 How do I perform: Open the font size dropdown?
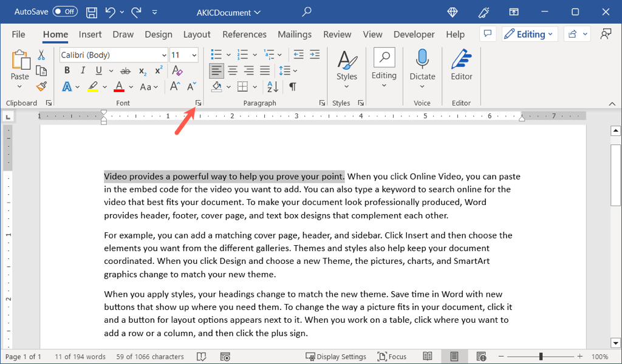coord(193,55)
